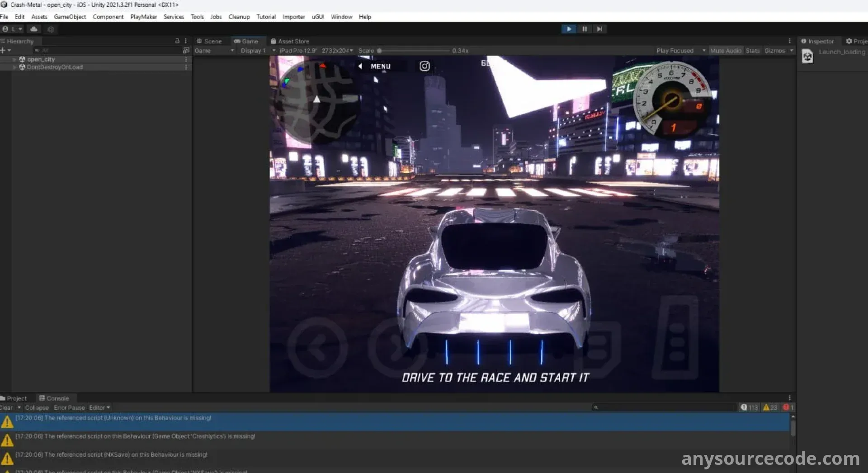Toggle warning messages filter in console
This screenshot has height=473, width=868.
coord(770,407)
